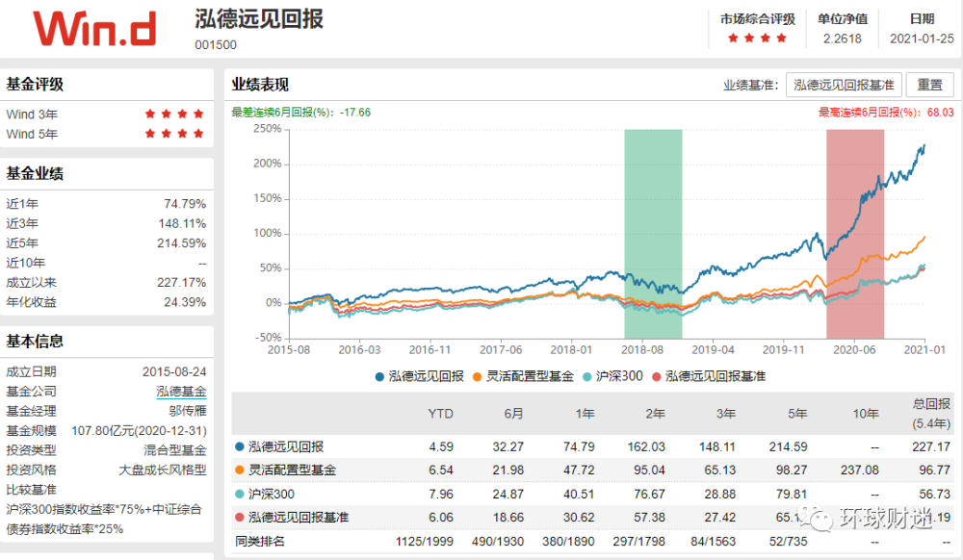
Task: Click the 成立日期 value 2015-08-24
Action: pos(174,371)
